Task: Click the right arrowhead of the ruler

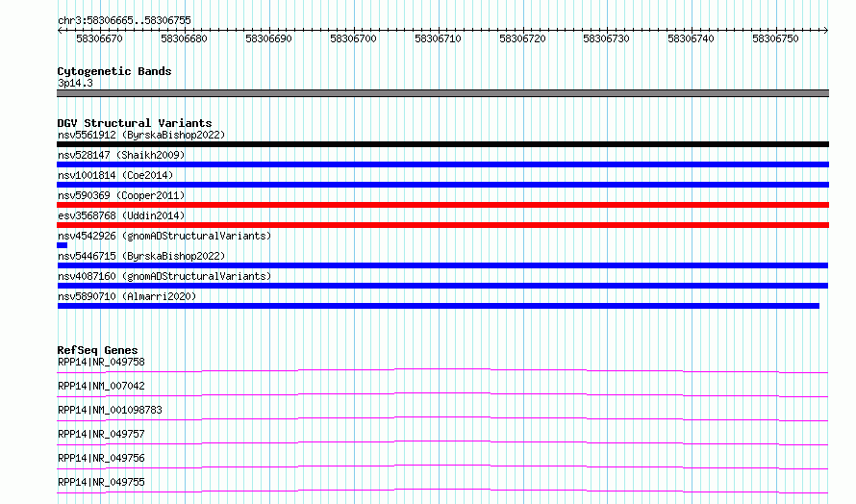Action: pos(826,31)
